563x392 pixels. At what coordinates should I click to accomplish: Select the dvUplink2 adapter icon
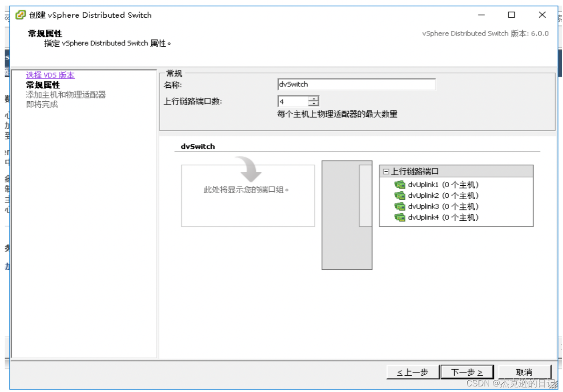click(x=400, y=196)
